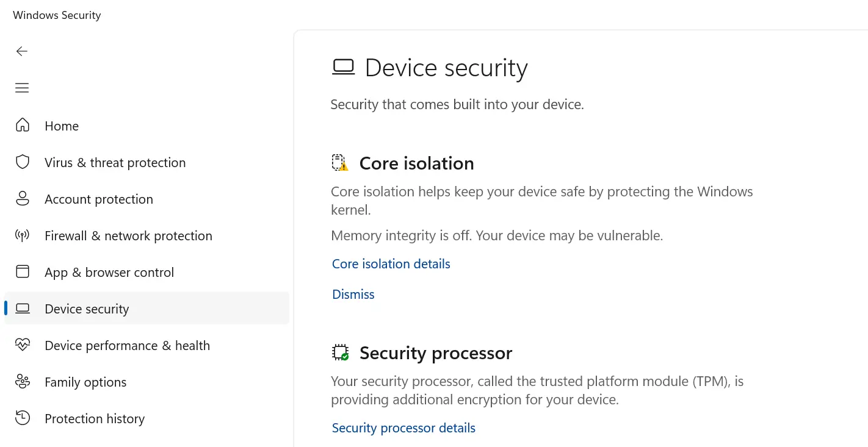Click the Protection history clock icon
This screenshot has width=868, height=447.
click(x=23, y=418)
